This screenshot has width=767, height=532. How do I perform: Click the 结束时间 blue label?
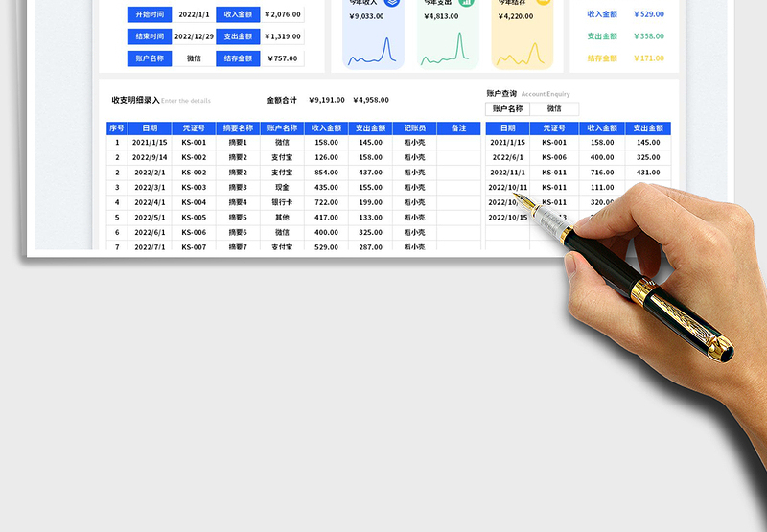149,36
